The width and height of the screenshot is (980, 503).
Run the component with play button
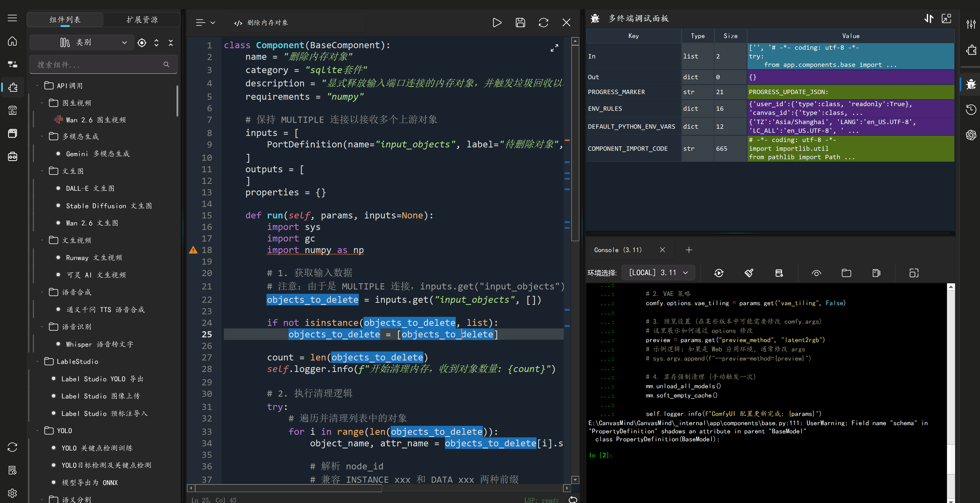tap(497, 22)
